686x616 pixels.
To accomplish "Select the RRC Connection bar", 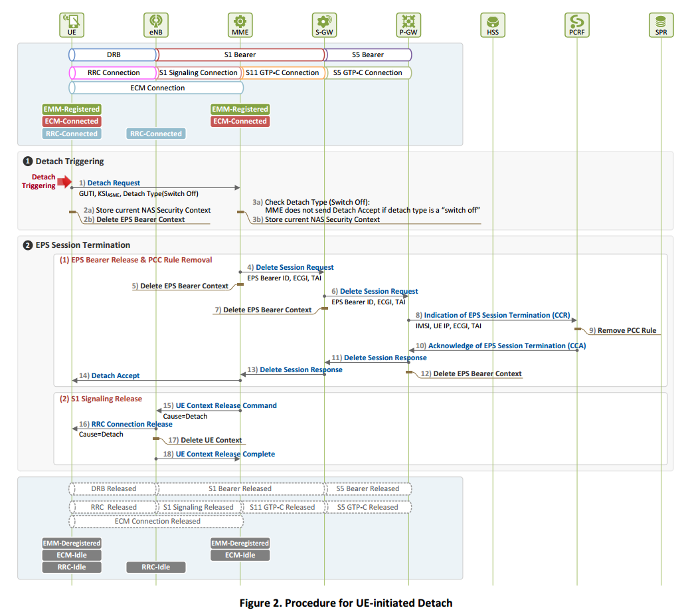I will pos(113,72).
